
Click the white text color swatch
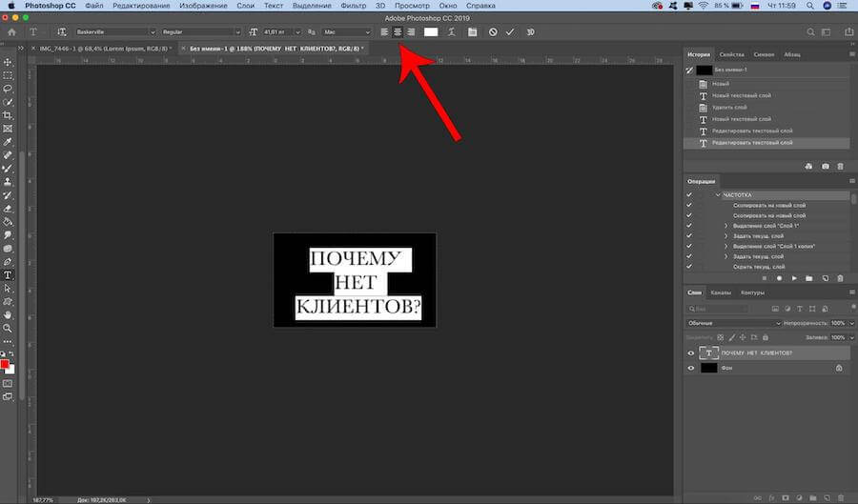coord(431,31)
